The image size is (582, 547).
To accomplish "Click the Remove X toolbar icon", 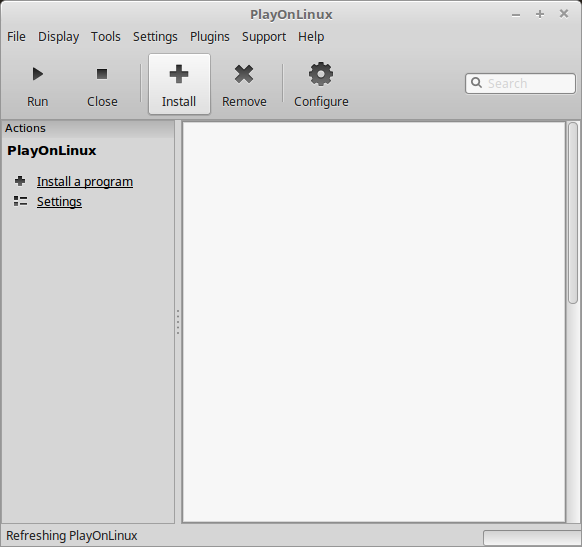I will click(x=244, y=74).
